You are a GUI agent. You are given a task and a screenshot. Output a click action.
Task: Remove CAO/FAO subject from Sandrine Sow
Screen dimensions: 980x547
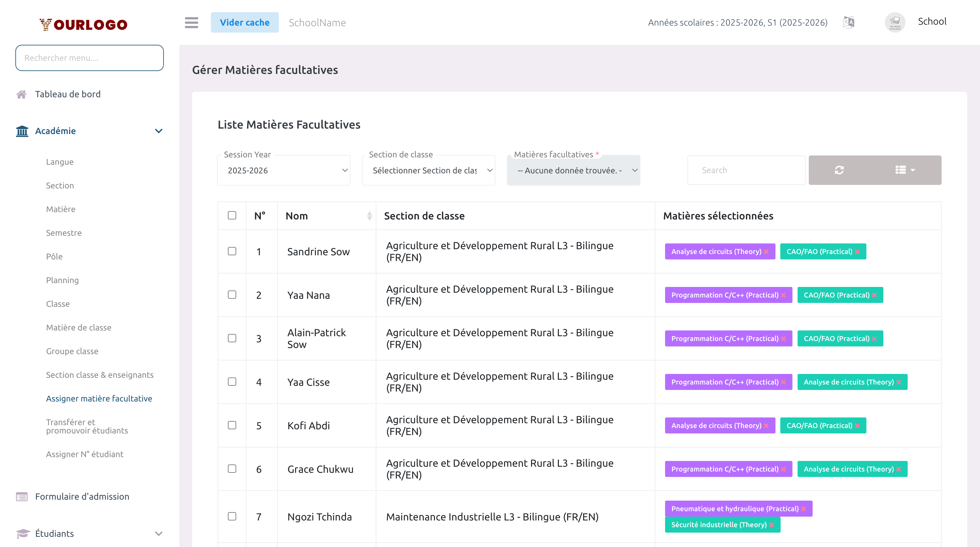[857, 252]
